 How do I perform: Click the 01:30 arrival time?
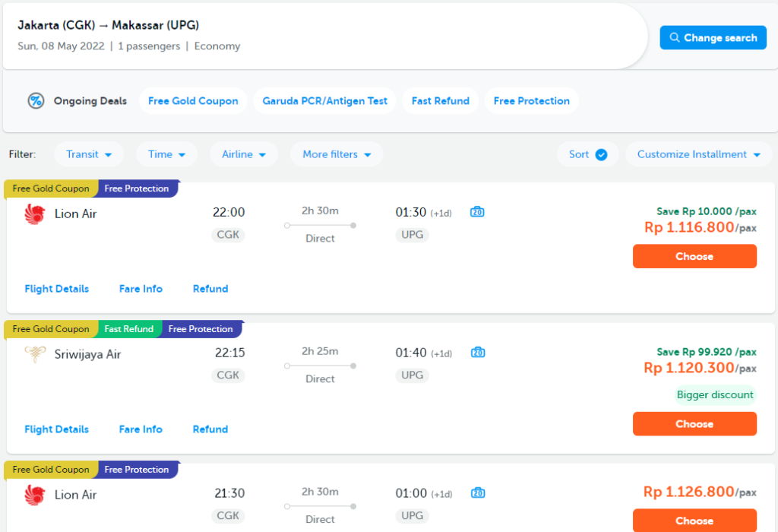(411, 212)
